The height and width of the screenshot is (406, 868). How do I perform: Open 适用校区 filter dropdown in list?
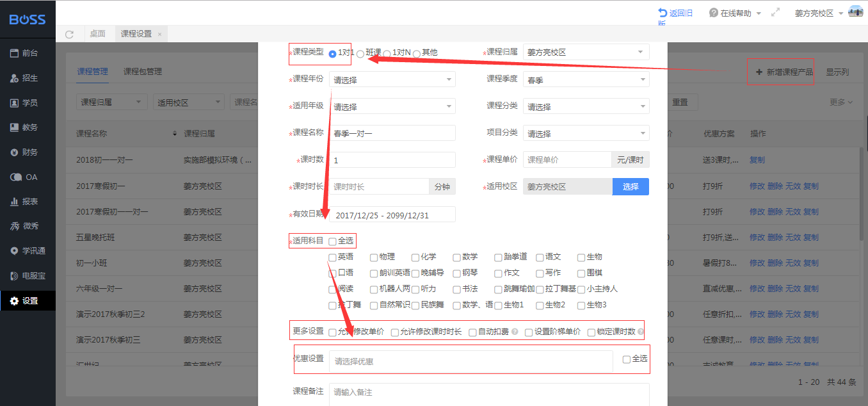coord(189,102)
